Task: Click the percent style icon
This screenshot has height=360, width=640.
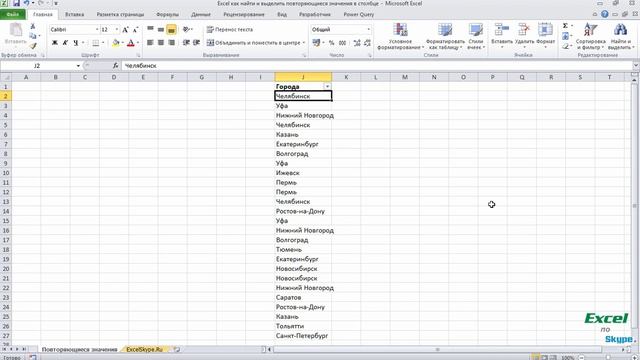Action: tap(331, 42)
